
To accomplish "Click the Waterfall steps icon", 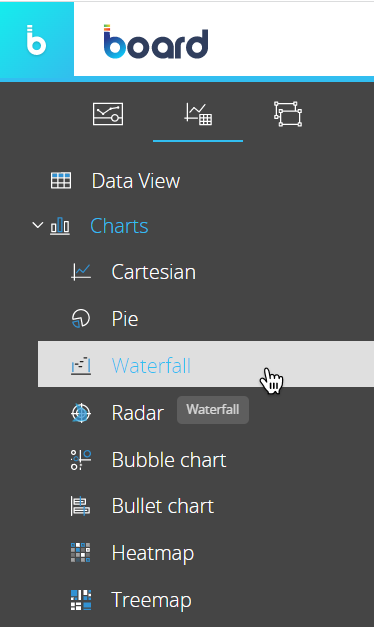I will click(x=81, y=366).
